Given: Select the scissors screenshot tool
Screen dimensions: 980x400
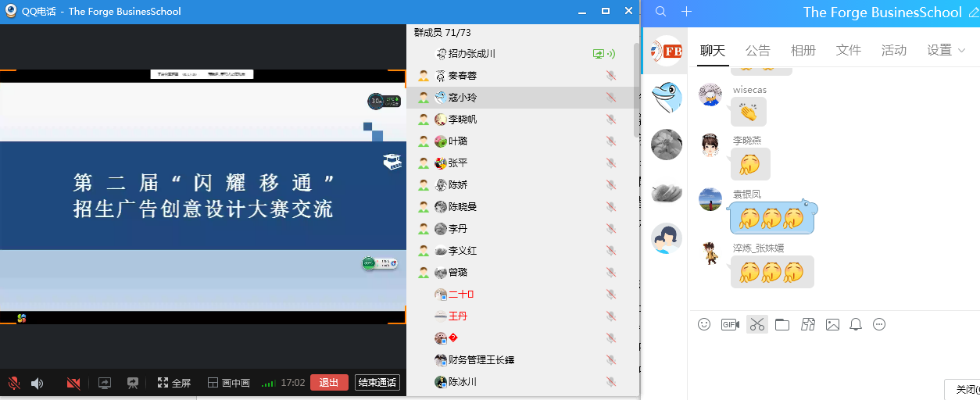Looking at the screenshot, I should [756, 324].
